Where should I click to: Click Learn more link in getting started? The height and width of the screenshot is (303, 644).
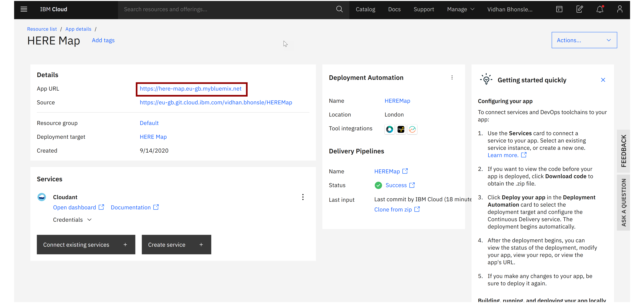(x=503, y=155)
